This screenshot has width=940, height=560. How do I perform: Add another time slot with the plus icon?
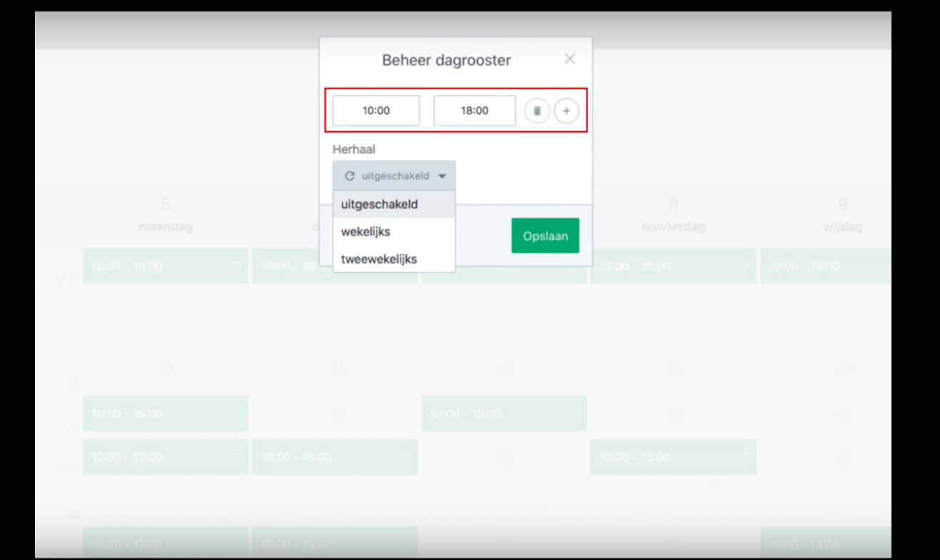pos(566,111)
